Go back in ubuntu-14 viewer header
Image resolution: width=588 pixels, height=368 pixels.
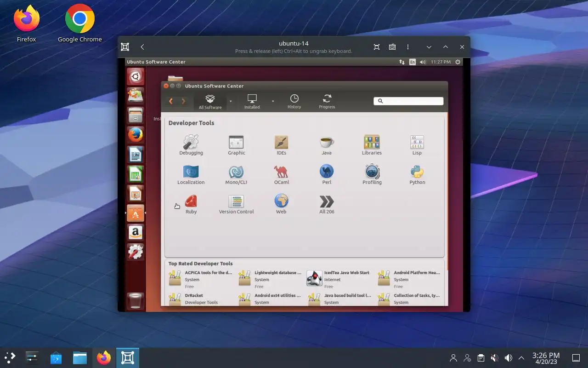142,47
